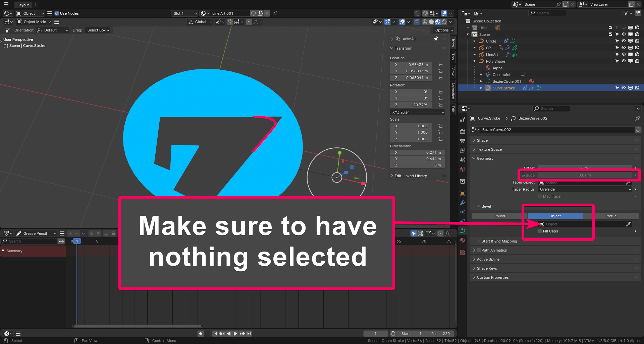Expand the Circle object in the outliner
The height and width of the screenshot is (344, 644).
[x=475, y=41]
